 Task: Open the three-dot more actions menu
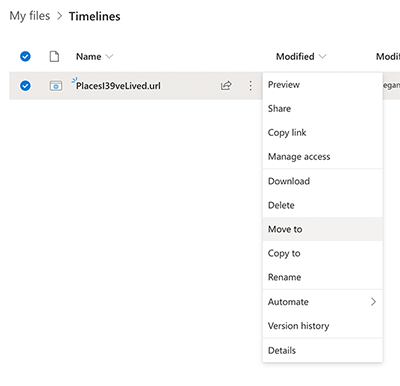pyautogui.click(x=250, y=86)
